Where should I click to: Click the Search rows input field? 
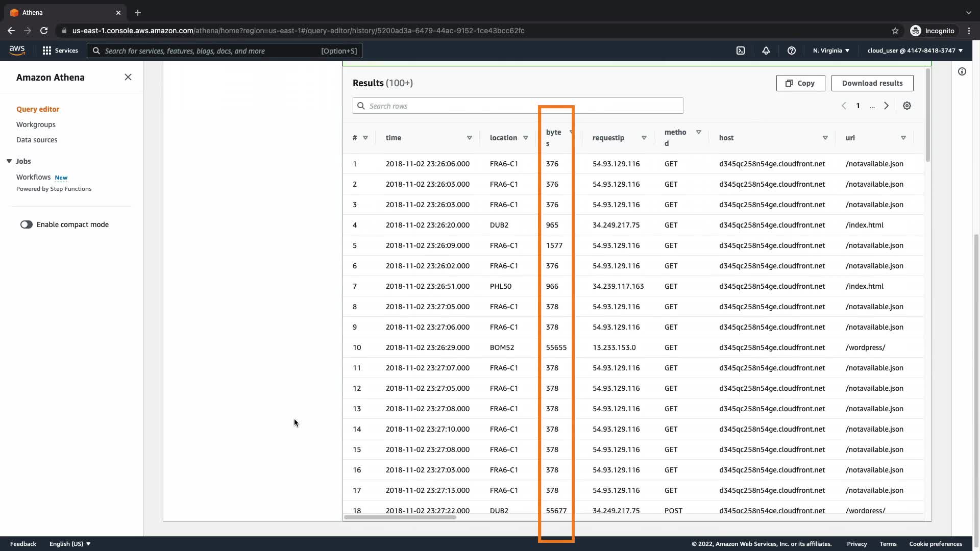point(518,106)
